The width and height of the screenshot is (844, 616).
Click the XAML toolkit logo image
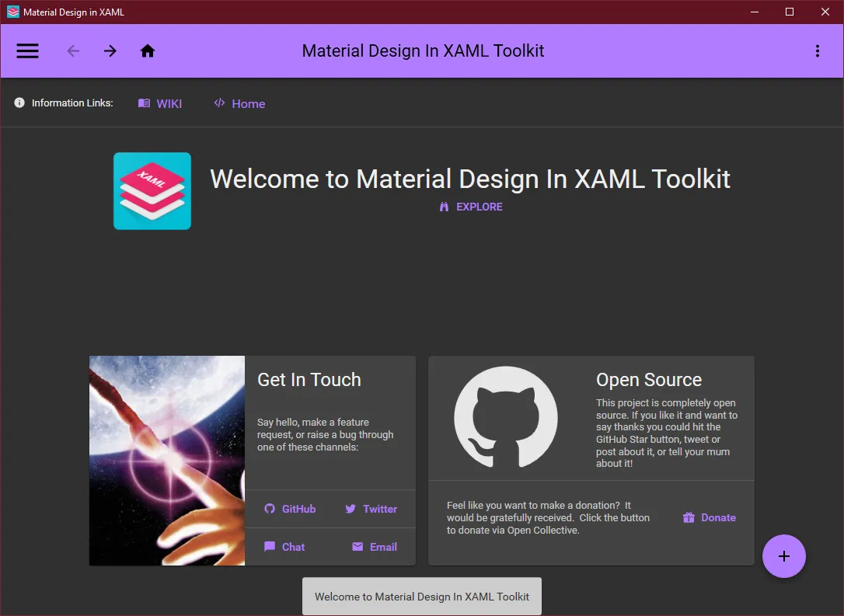pos(152,191)
